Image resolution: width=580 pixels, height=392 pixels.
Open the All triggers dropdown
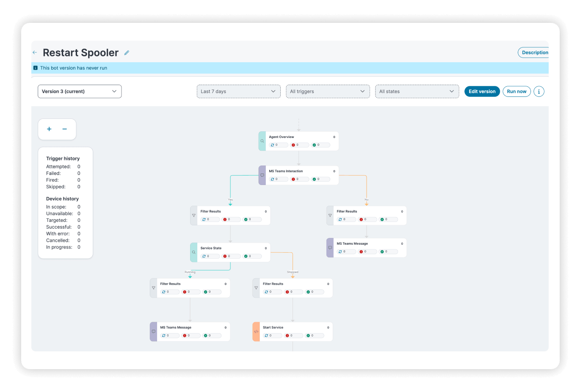coord(328,91)
